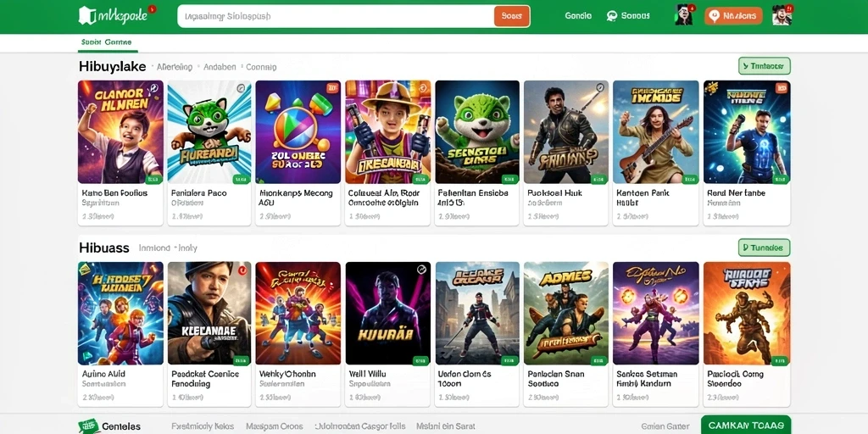Click the green outlined button in Hibuylake section
The image size is (868, 434).
coord(764,66)
